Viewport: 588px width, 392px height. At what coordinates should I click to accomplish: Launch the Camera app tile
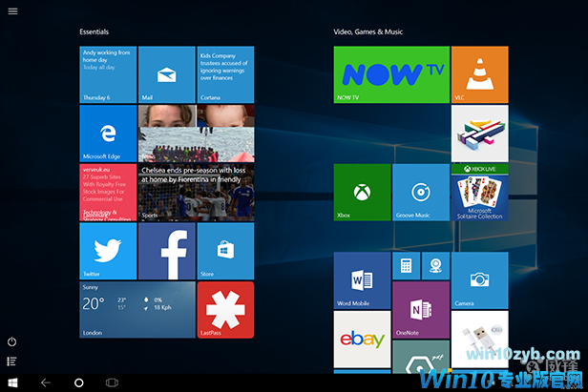point(479,280)
